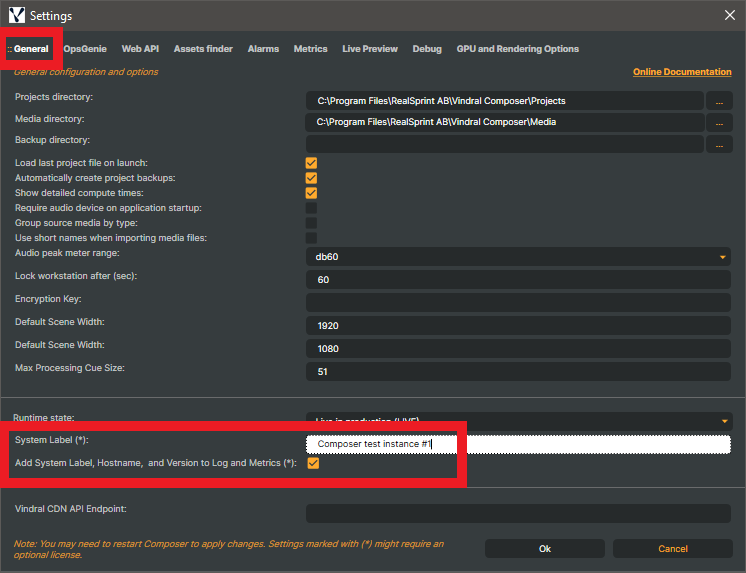Viewport: 746px width, 573px height.
Task: Click the 'System Label (*):' label
Action: pyautogui.click(x=51, y=440)
